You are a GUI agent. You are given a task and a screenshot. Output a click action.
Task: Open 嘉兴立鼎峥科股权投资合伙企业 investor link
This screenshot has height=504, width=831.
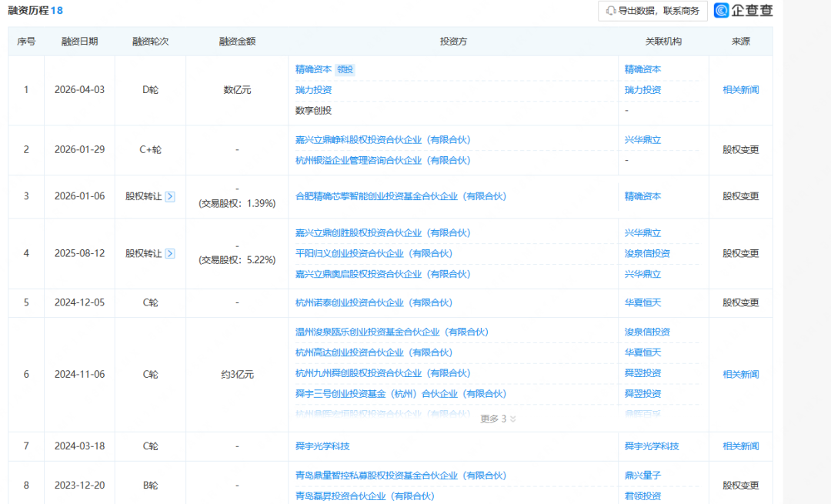coord(382,140)
